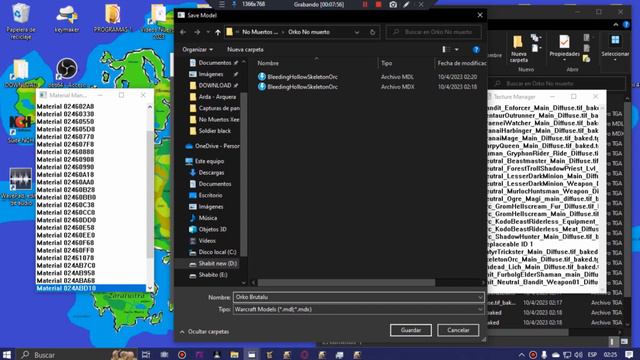Pause the screen recording
The height and width of the screenshot is (360, 640).
365,4
